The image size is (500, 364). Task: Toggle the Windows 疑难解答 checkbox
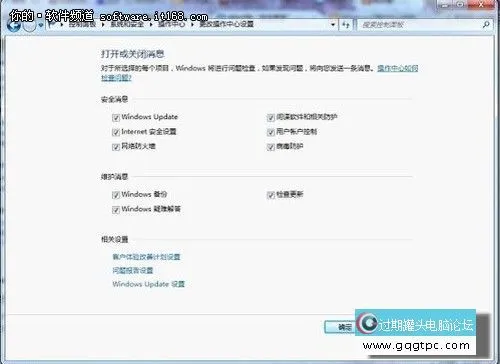point(116,210)
